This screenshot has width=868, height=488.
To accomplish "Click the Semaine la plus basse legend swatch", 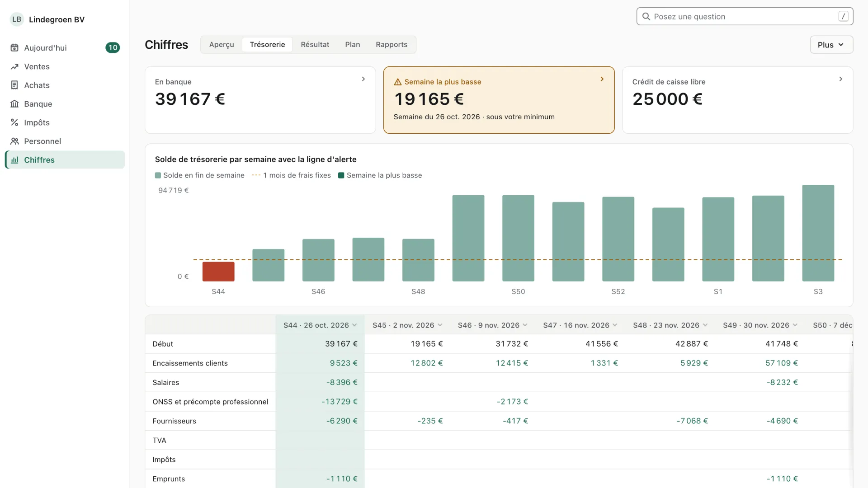I will coord(341,175).
